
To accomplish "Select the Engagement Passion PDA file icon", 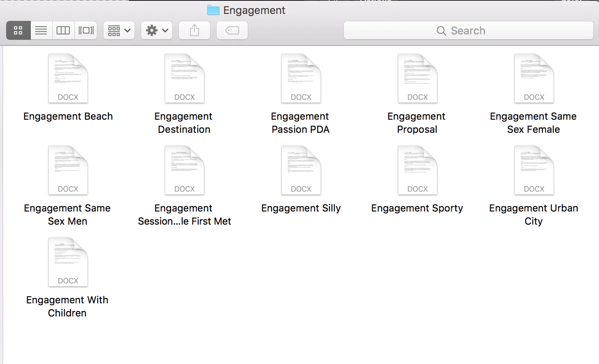I will pos(301,78).
